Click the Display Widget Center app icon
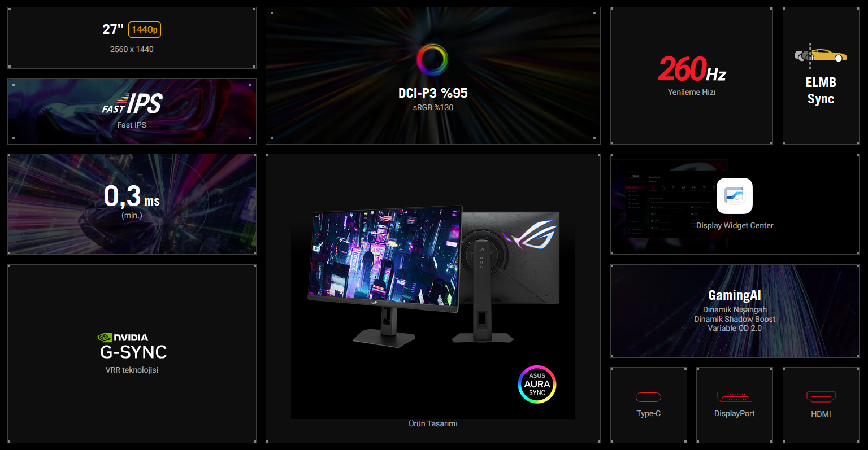This screenshot has width=868, height=450. click(734, 196)
